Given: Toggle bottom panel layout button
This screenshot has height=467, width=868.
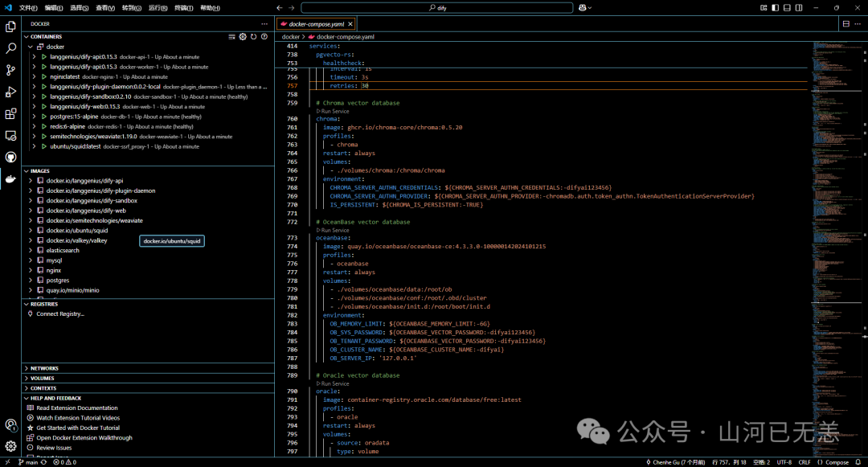Looking at the screenshot, I should pos(787,8).
